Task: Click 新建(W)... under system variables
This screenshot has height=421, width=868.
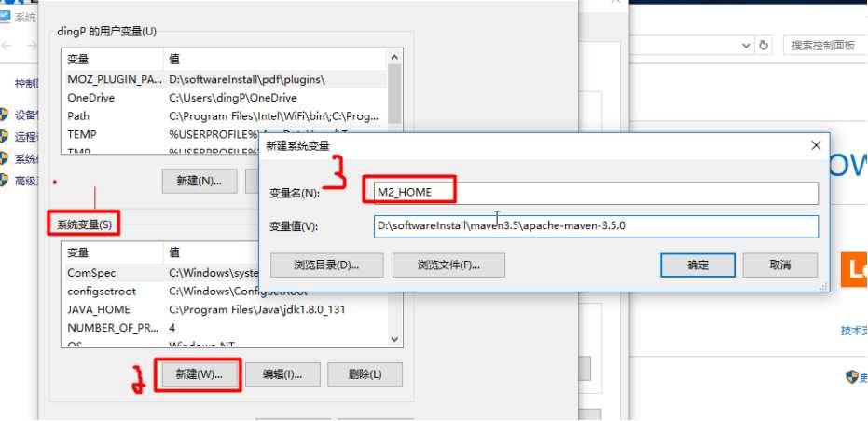Action: point(200,374)
